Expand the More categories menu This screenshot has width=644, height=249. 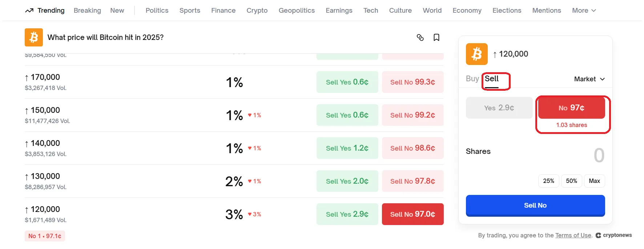point(584,11)
